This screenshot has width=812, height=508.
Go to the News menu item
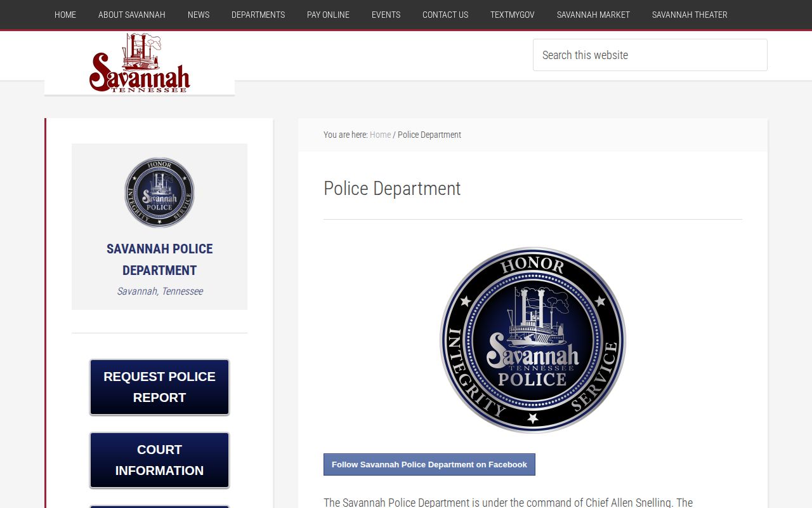tap(199, 15)
